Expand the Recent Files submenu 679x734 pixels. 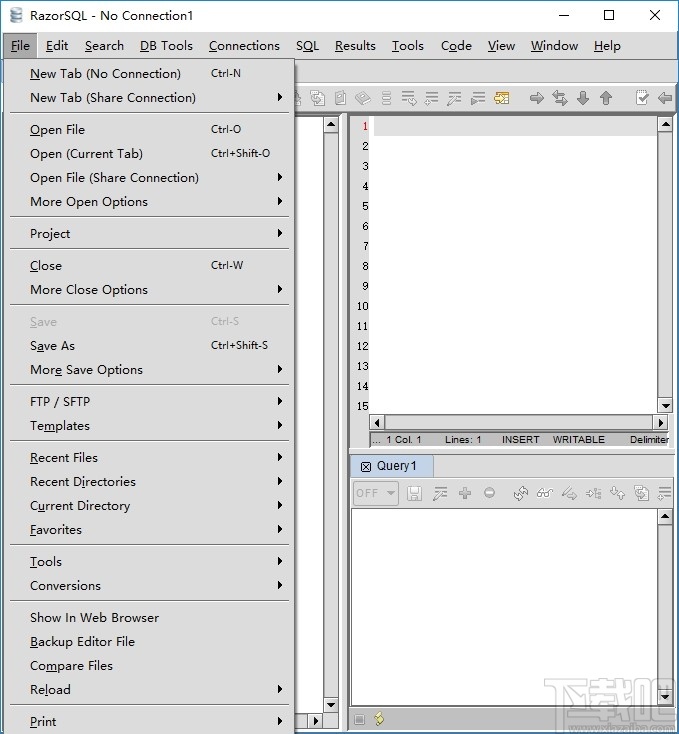pyautogui.click(x=149, y=458)
